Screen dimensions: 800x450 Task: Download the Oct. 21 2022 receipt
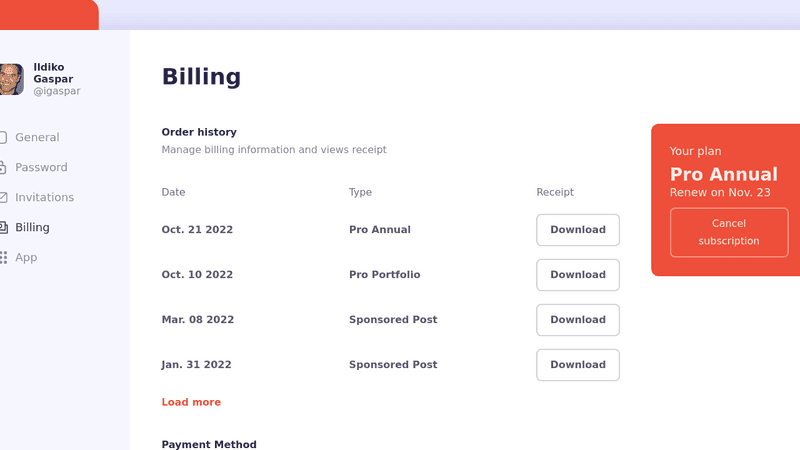(578, 230)
